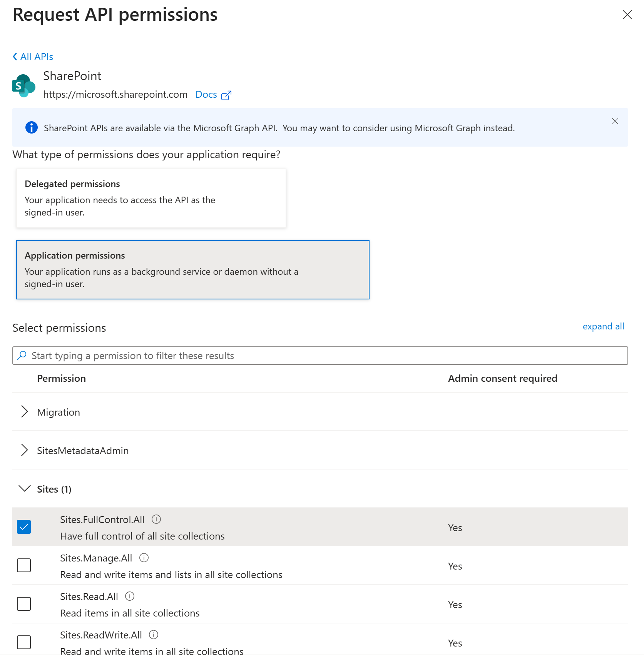644x655 pixels.
Task: Collapse the Sites permission group
Action: (x=25, y=489)
